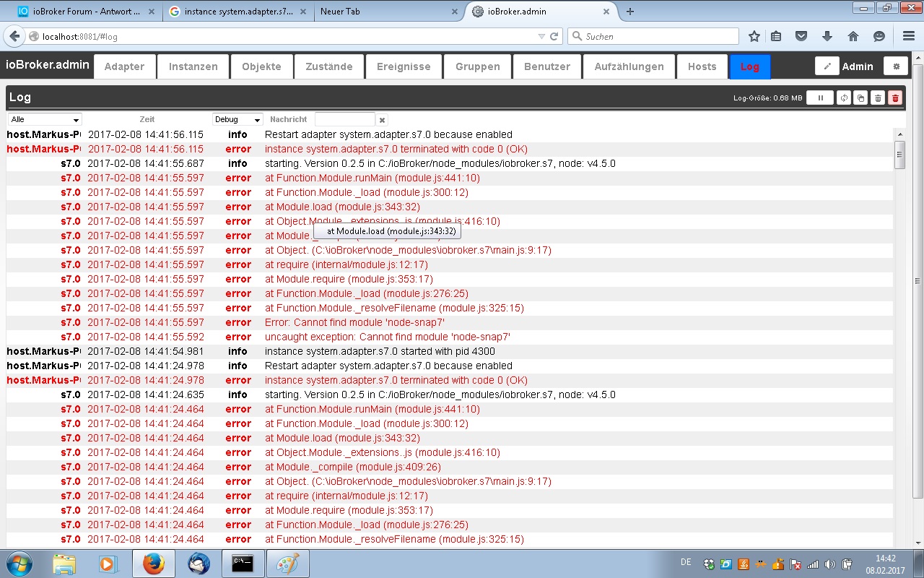Go back with the browser back arrow
924x578 pixels.
click(14, 36)
